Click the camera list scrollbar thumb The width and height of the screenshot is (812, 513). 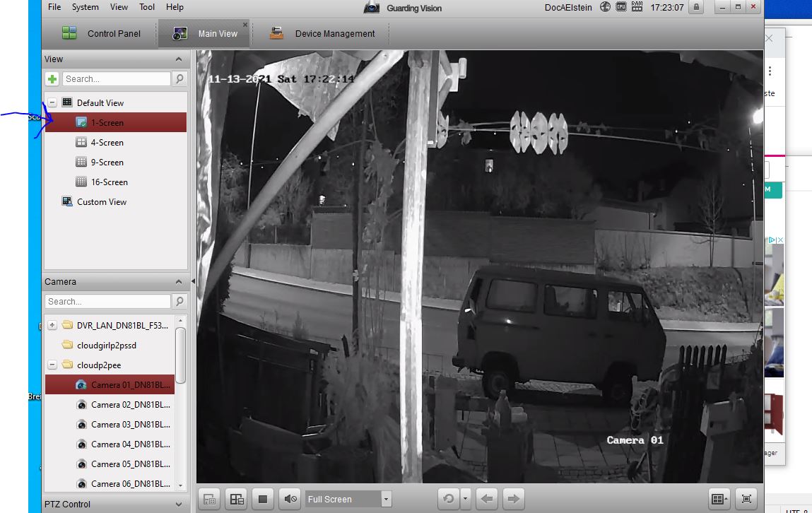point(180,355)
